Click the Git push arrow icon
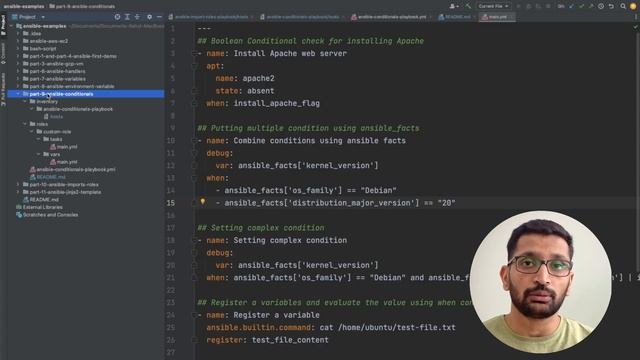 click(x=591, y=6)
